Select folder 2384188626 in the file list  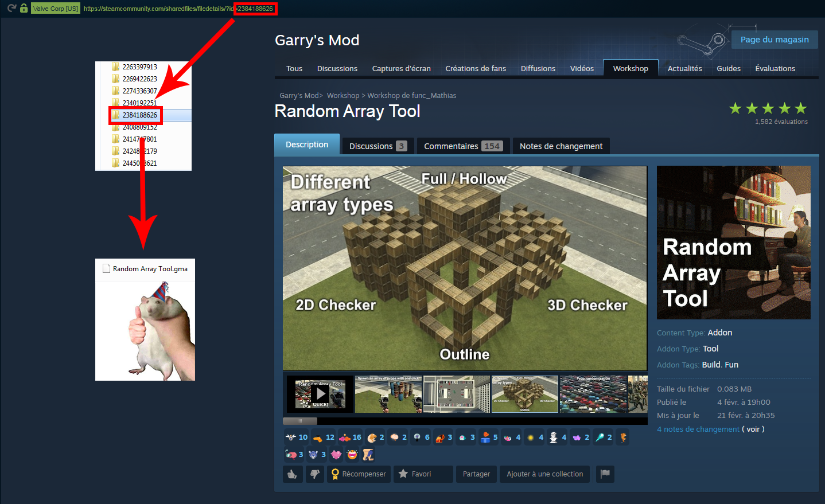pyautogui.click(x=139, y=115)
